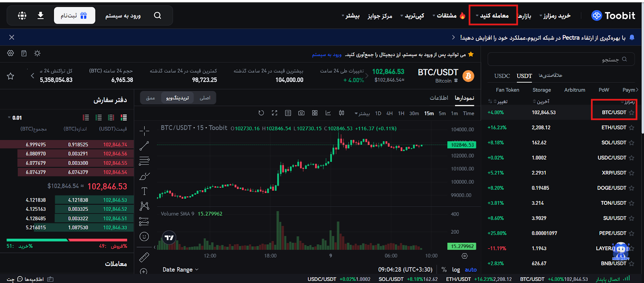The height and width of the screenshot is (283, 644).
Task: Select the text annotation T tool
Action: tap(144, 191)
